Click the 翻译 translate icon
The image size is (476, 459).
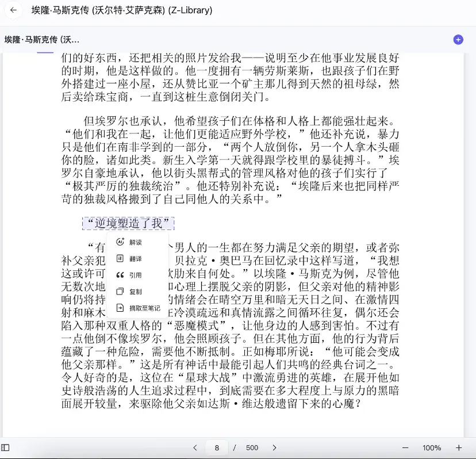click(x=119, y=258)
